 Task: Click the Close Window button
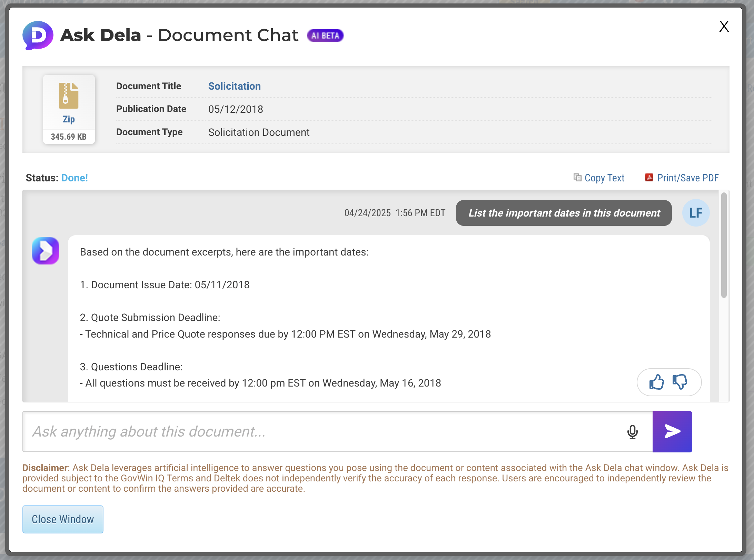(63, 519)
